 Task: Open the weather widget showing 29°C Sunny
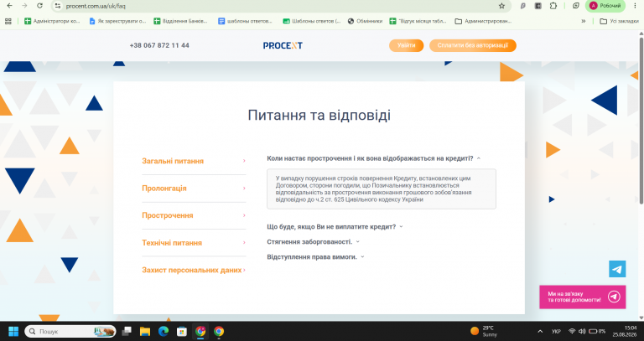[x=484, y=331]
